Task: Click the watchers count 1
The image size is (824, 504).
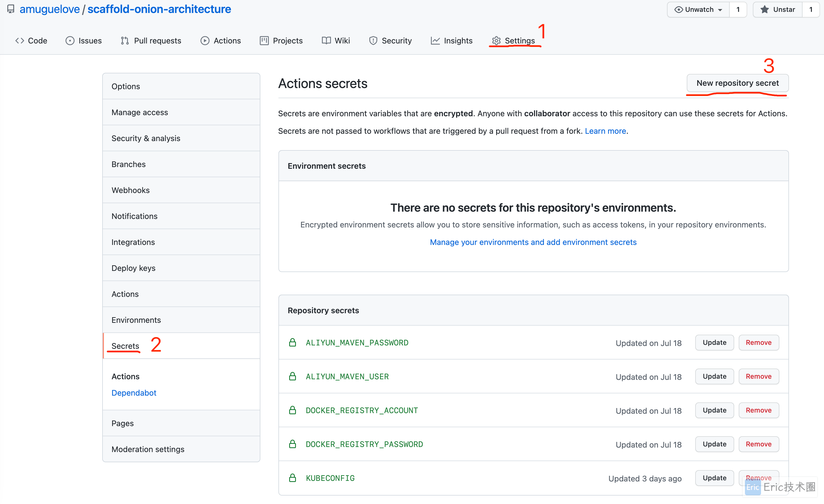Action: click(x=738, y=9)
